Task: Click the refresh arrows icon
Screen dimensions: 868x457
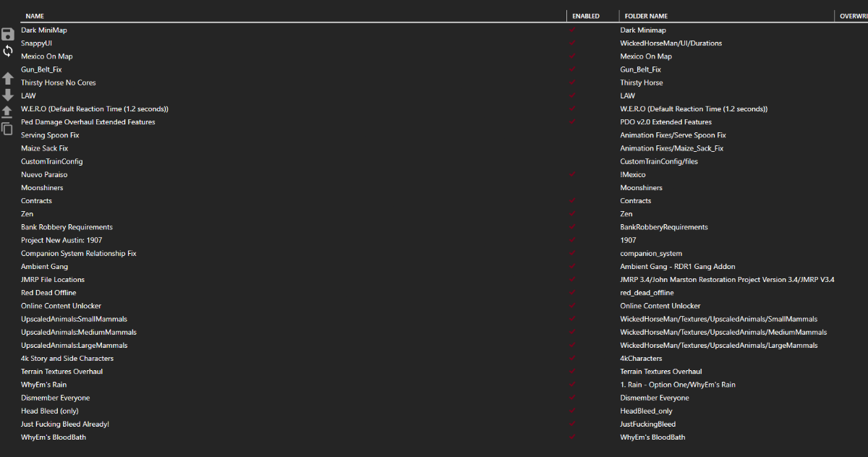Action: (x=8, y=51)
